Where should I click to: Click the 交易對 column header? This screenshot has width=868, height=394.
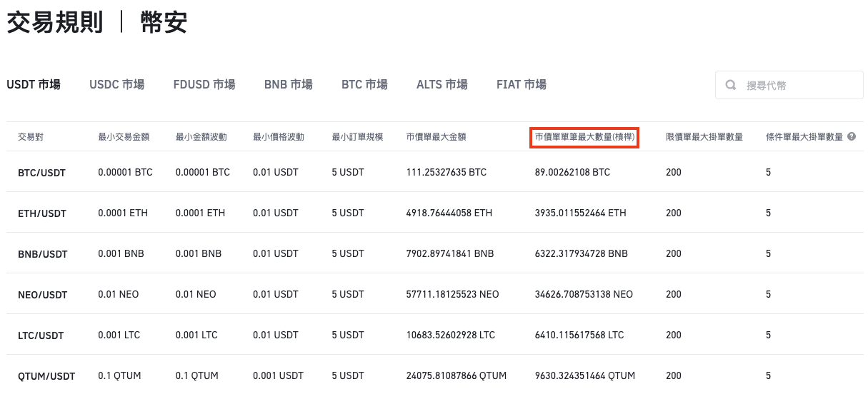(31, 136)
